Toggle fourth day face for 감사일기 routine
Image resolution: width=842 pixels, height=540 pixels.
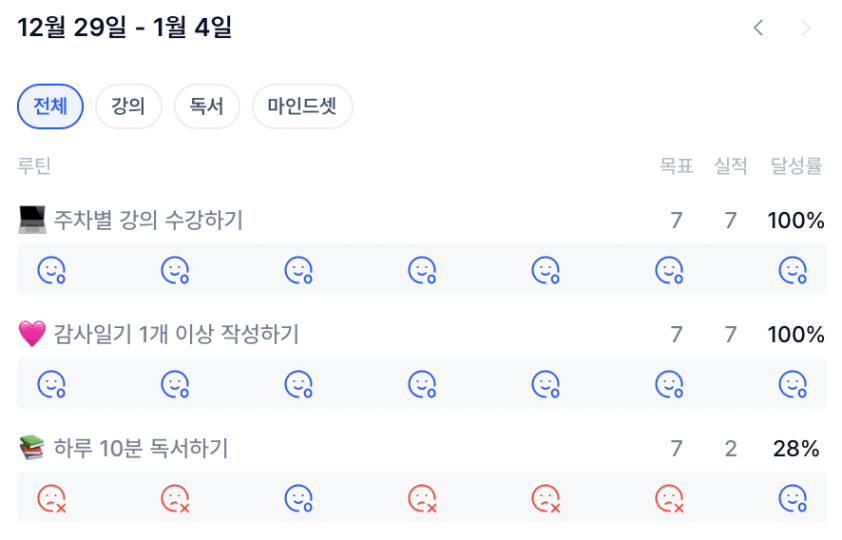point(422,384)
